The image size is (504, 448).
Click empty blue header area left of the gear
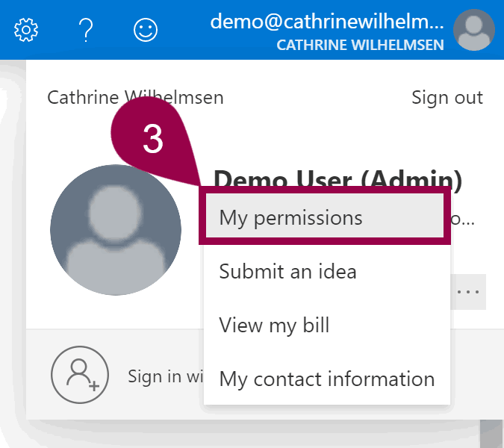click(6, 30)
